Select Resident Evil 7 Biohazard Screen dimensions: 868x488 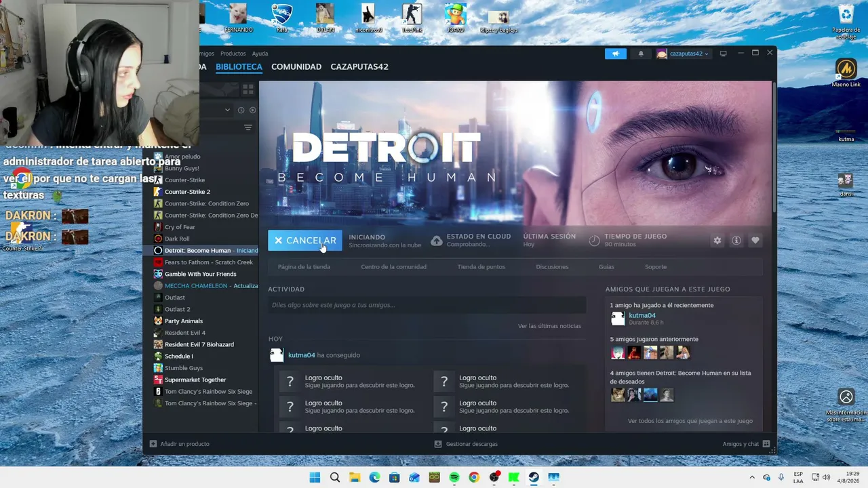click(x=205, y=344)
